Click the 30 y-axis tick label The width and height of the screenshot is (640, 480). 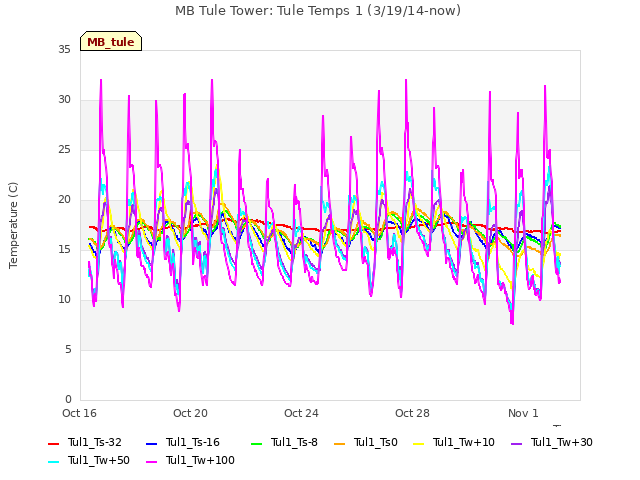coord(64,100)
